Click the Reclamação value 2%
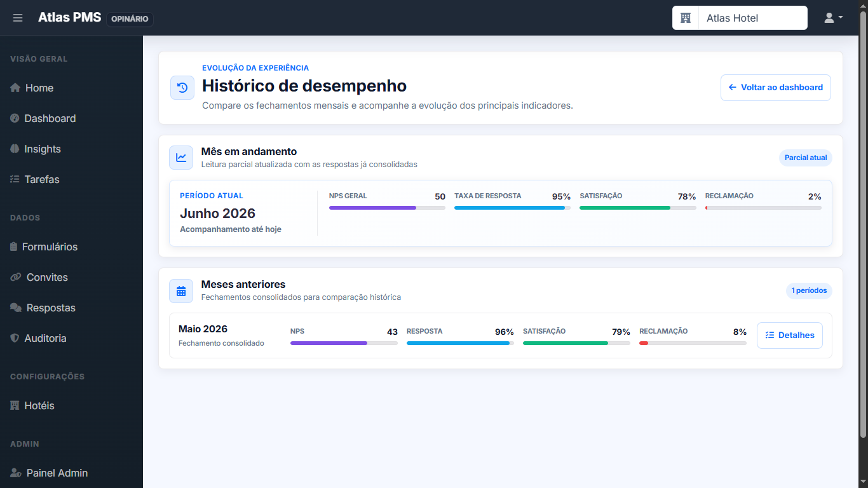Screen dimensions: 868x488 815,196
